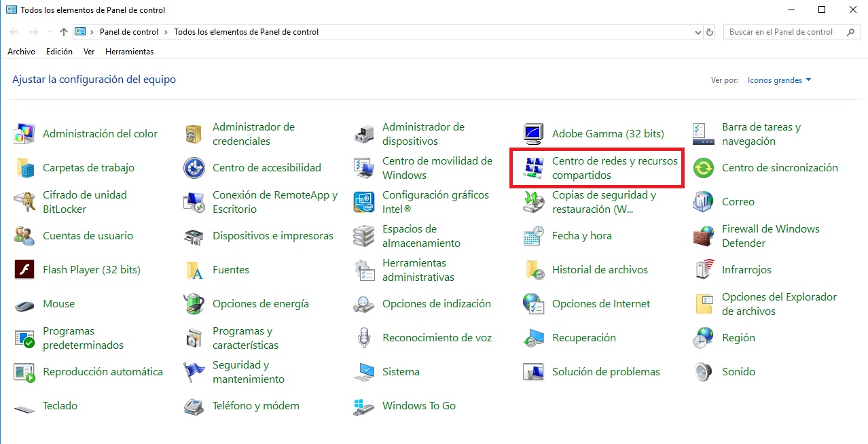
Task: Open the Opciones de indización icon
Action: [x=364, y=304]
